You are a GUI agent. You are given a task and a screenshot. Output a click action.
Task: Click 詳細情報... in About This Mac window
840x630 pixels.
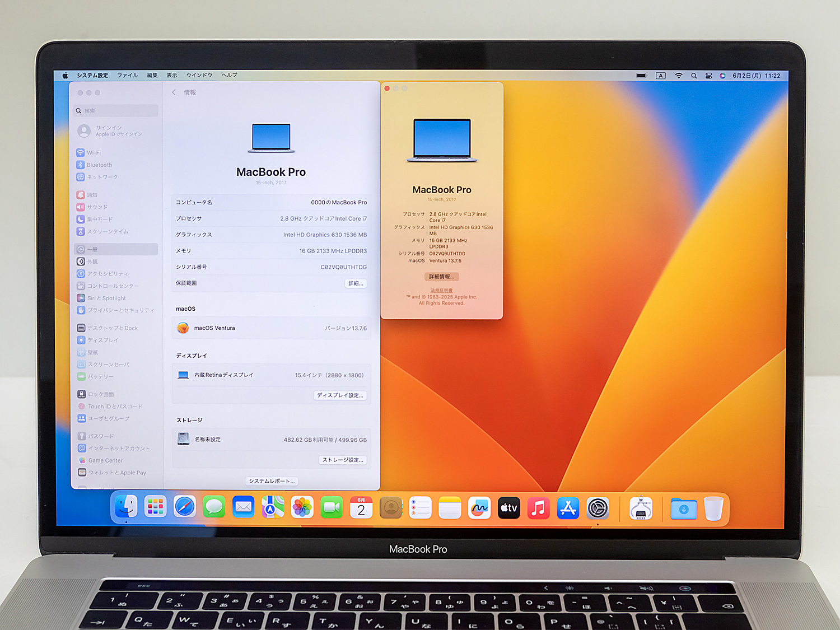pyautogui.click(x=442, y=277)
